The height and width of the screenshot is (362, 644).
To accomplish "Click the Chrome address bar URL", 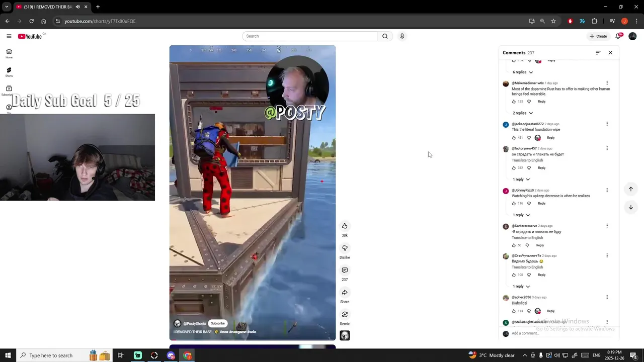I will [x=100, y=21].
